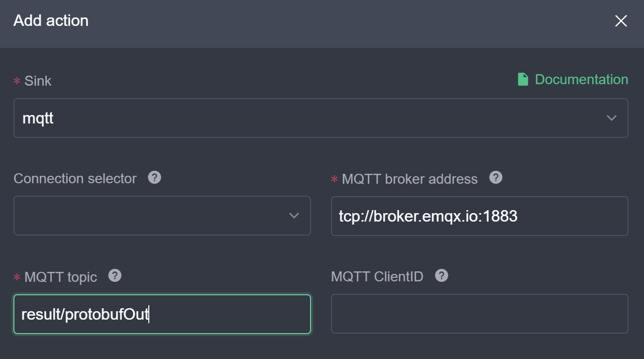
Task: Expand the Connection selector chevron arrow
Action: coord(294,216)
